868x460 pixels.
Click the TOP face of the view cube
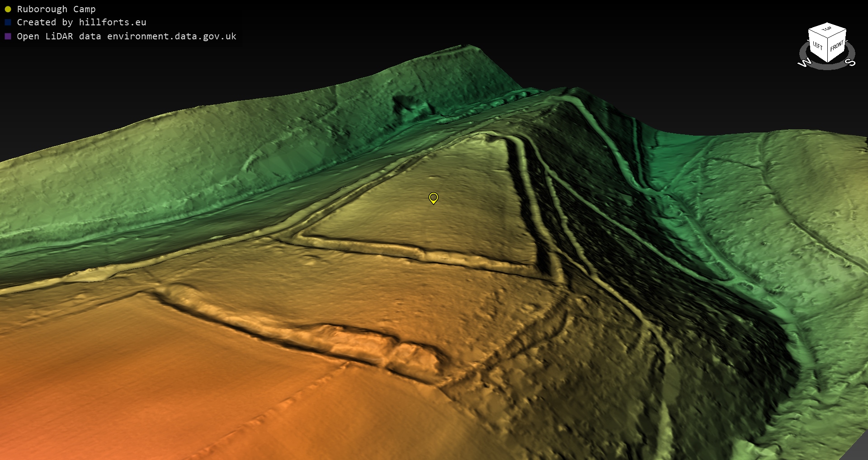tap(827, 29)
